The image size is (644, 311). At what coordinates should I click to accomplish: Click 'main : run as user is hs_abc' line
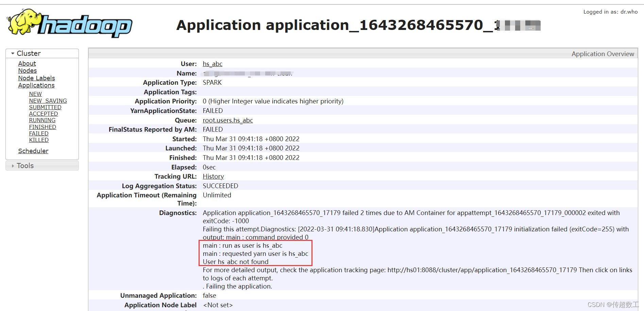point(242,246)
